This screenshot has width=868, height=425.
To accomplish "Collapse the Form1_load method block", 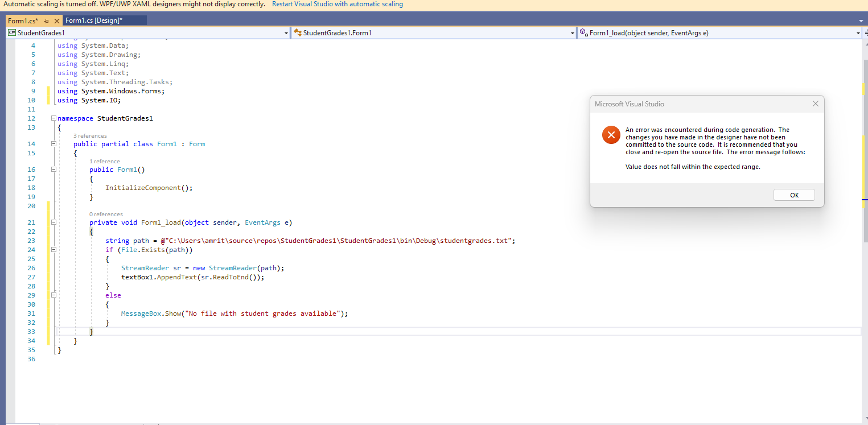I will (x=54, y=222).
